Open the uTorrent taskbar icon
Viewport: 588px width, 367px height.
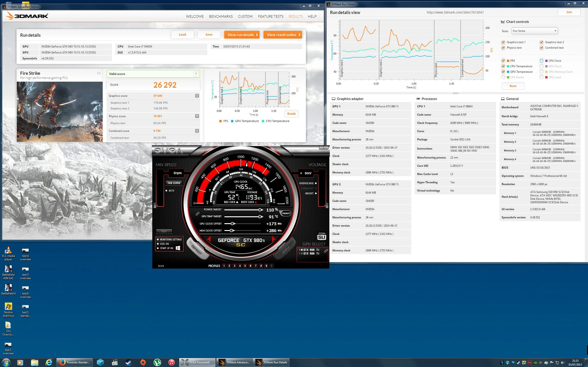(x=157, y=362)
